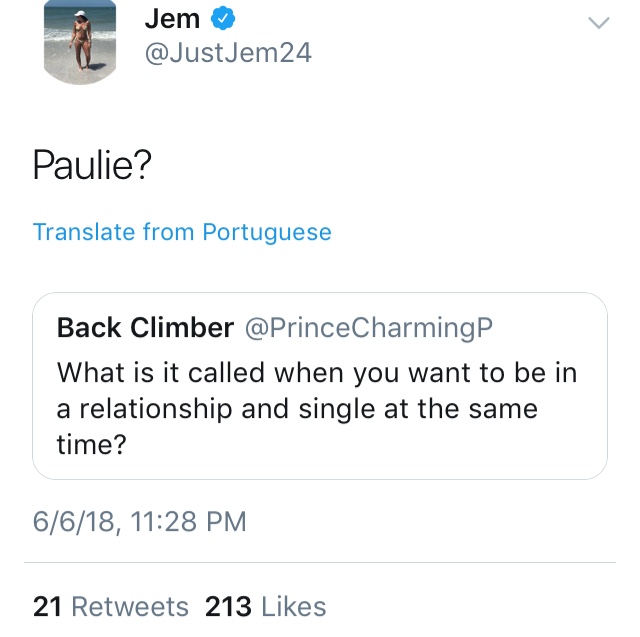The height and width of the screenshot is (637, 640).
Task: Tap the number 213 like count
Action: click(x=228, y=606)
